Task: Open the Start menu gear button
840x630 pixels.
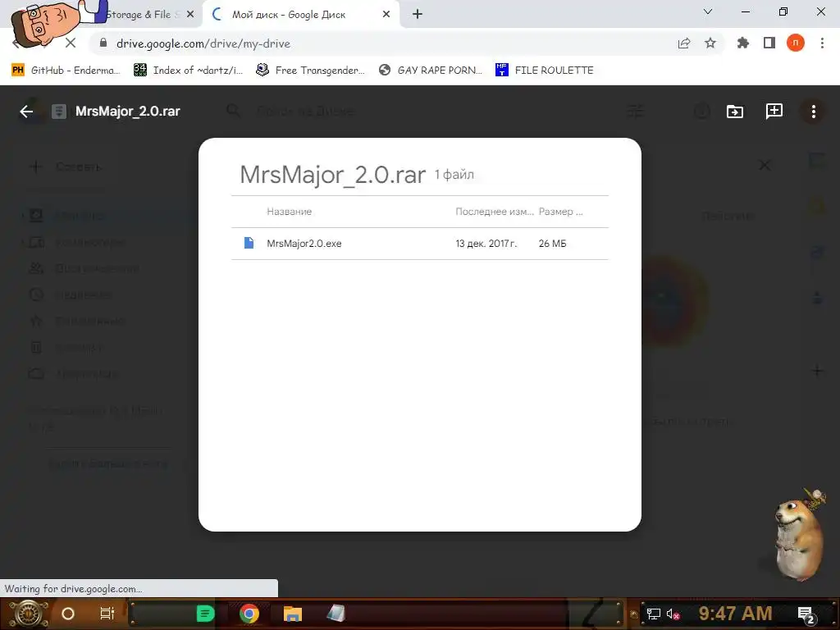Action: [x=28, y=614]
